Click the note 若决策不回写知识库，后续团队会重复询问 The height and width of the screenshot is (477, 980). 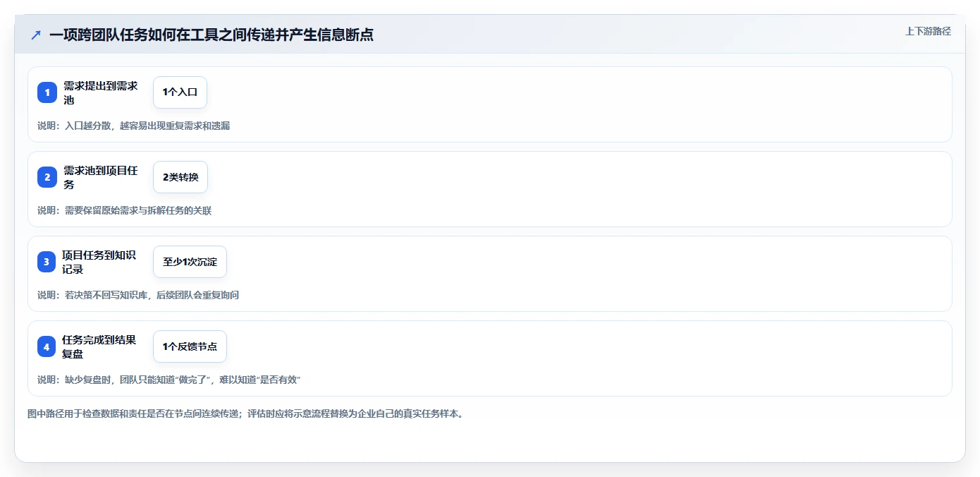[x=152, y=295]
